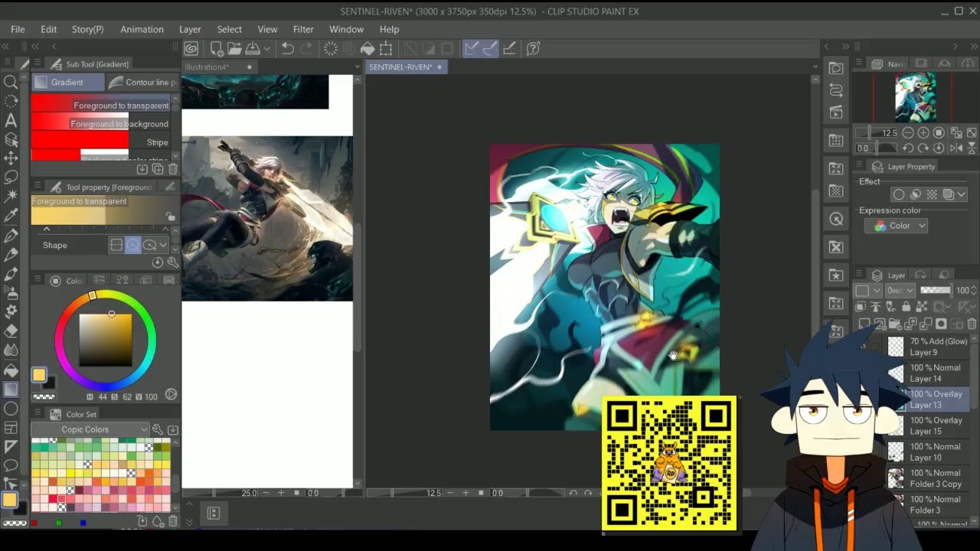Create a new canvas from the command bar
This screenshot has height=551, width=980.
tap(217, 48)
